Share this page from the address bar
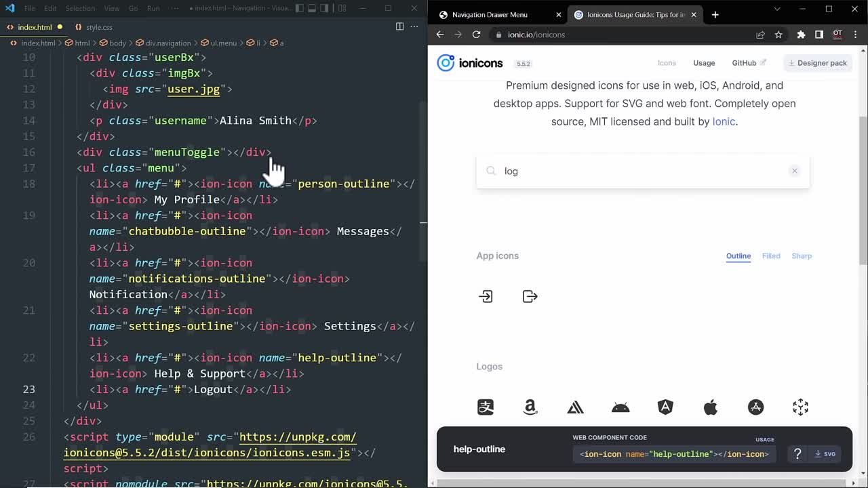 [x=760, y=35]
